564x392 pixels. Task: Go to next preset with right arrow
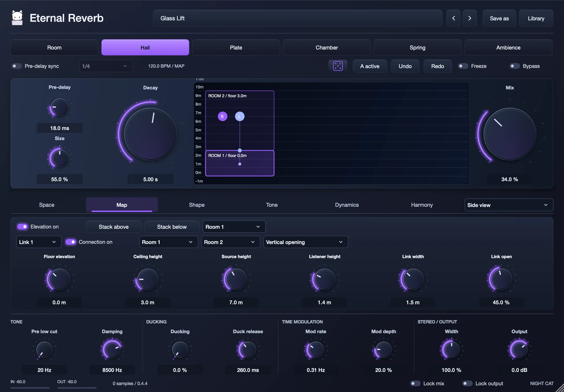[469, 18]
